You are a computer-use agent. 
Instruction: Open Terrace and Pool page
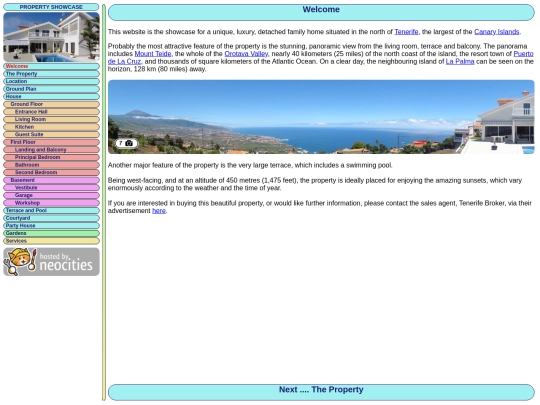tap(51, 210)
